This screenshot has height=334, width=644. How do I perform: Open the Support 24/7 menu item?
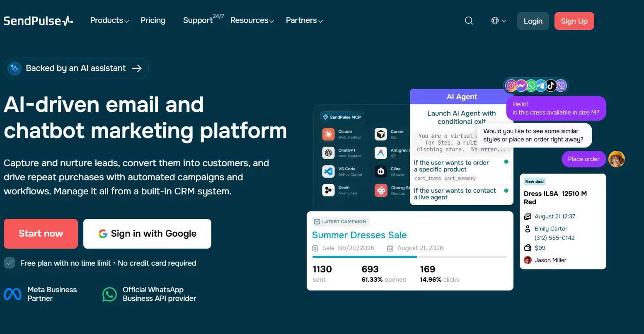[x=203, y=19]
